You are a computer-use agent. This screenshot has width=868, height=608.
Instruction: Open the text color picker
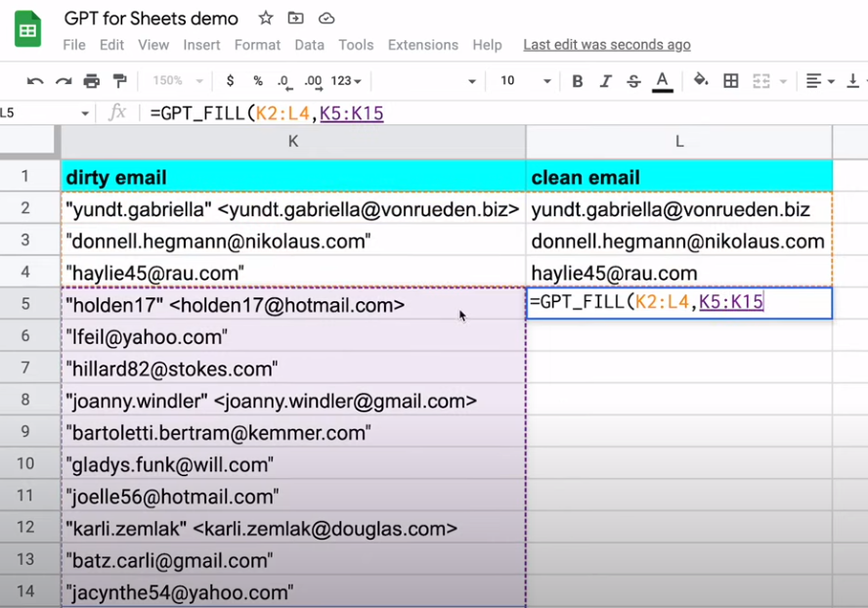click(x=662, y=82)
